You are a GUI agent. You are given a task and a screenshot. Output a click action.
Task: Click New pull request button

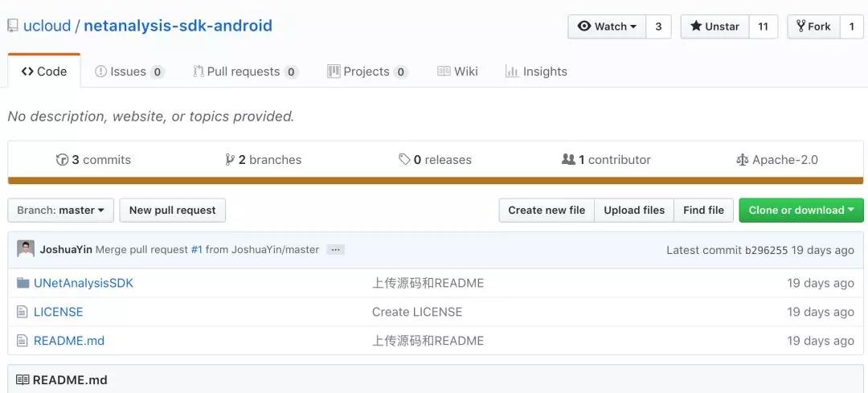[x=173, y=211]
